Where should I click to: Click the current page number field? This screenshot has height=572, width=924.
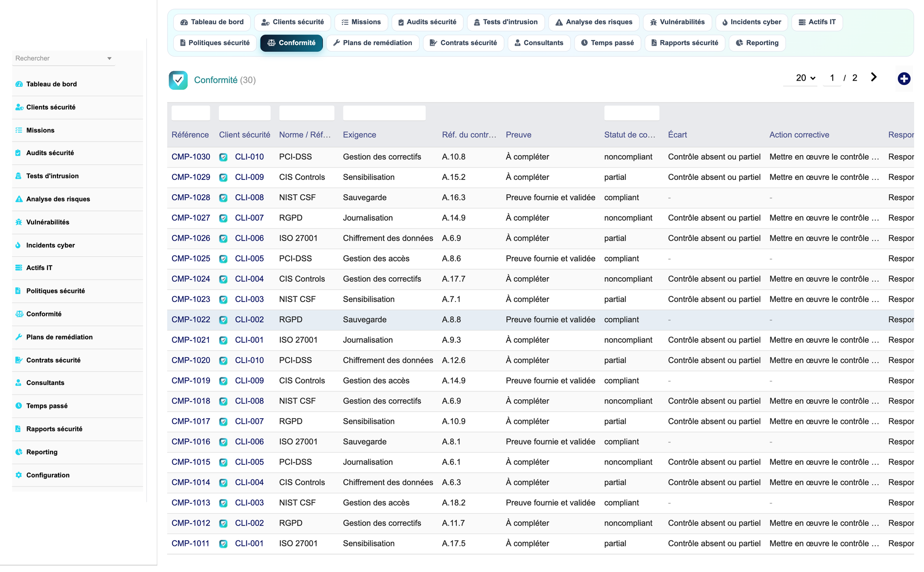(x=831, y=78)
